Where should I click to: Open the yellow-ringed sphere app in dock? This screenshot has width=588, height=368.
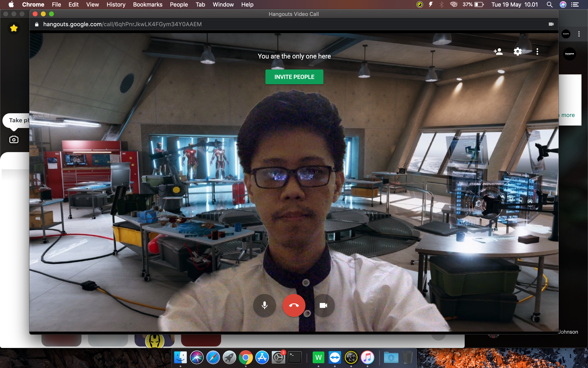click(x=351, y=357)
